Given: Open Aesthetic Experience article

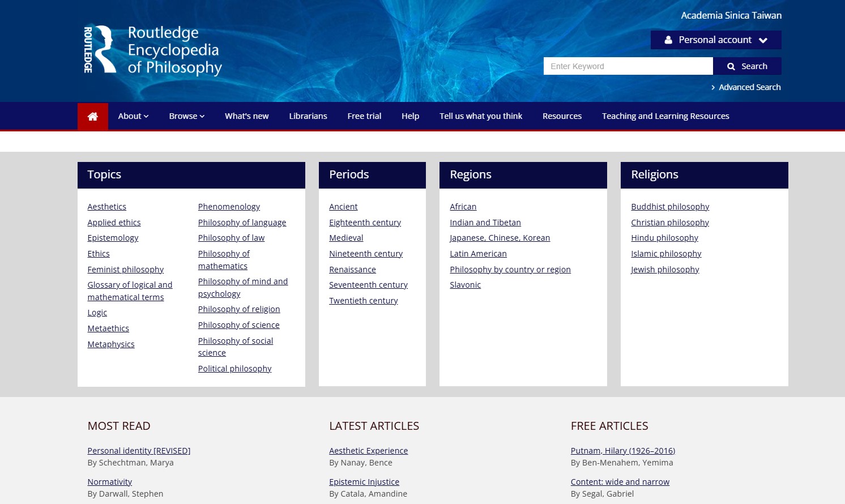Looking at the screenshot, I should [x=368, y=451].
